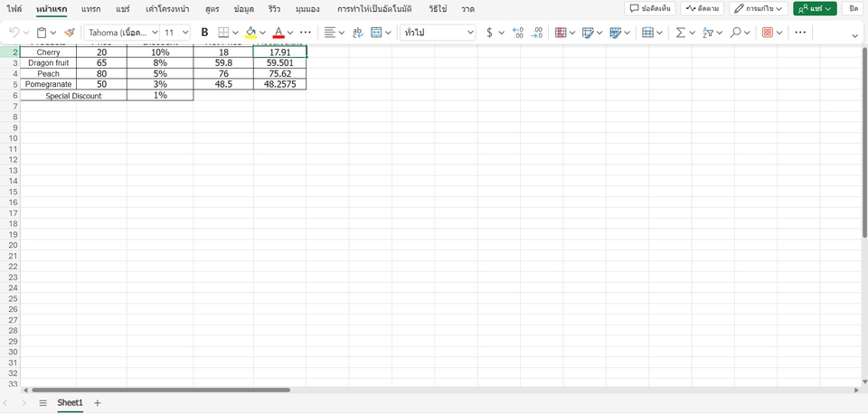Click the vertical scrollbar thumb
Image resolution: width=868 pixels, height=414 pixels.
point(864,143)
